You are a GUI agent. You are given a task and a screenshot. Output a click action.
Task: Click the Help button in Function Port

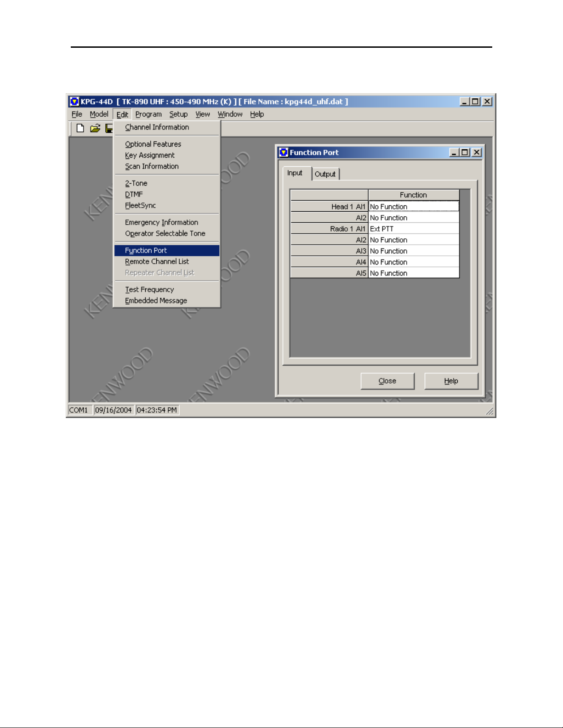(451, 381)
